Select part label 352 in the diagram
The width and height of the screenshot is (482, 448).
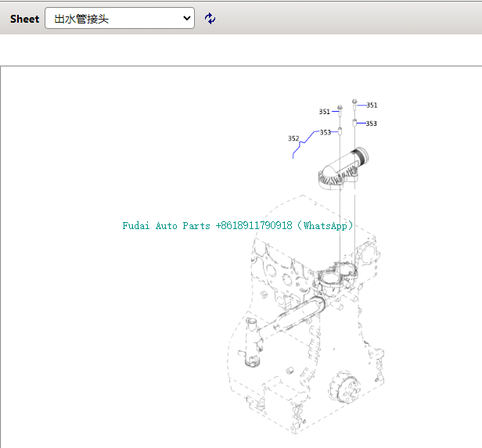[293, 138]
